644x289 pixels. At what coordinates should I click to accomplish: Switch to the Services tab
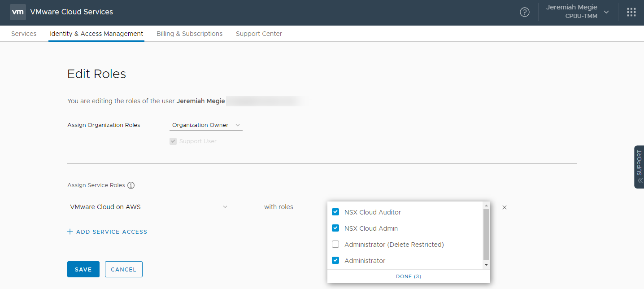(24, 34)
